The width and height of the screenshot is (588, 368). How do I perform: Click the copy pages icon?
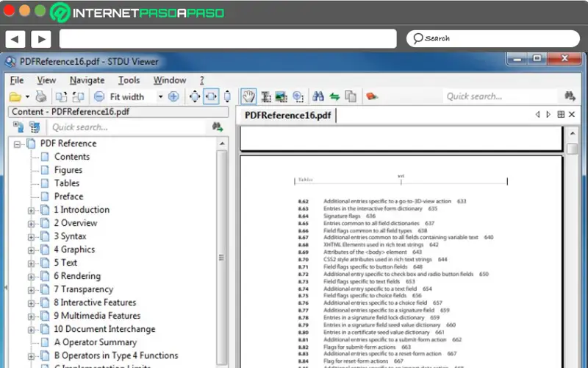point(351,96)
